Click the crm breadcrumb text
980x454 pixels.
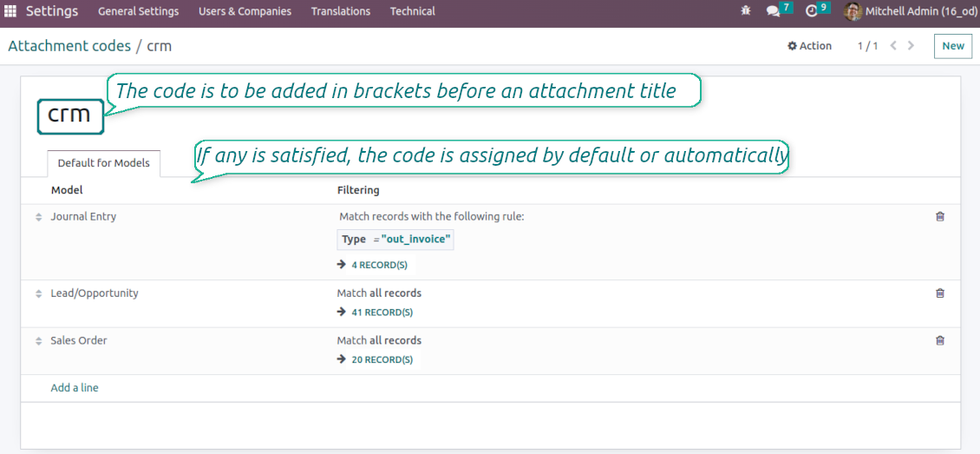coord(160,46)
